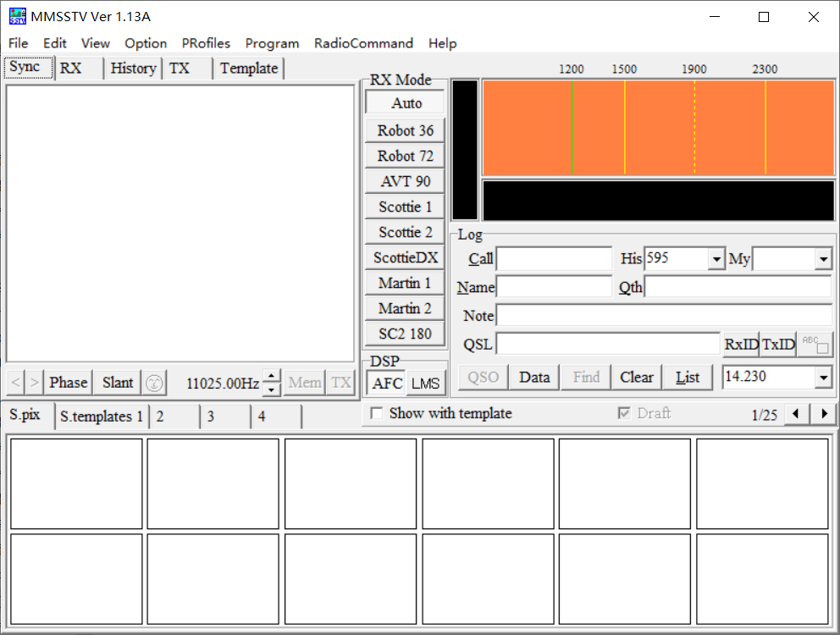Select Auto RX mode
This screenshot has height=635, width=840.
coord(405,103)
